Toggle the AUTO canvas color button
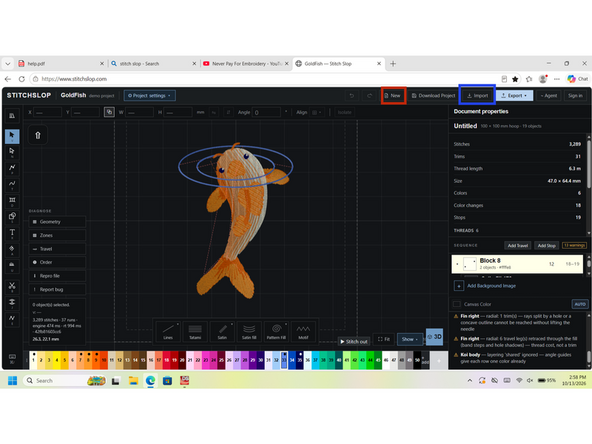The height and width of the screenshot is (444, 592). click(580, 304)
